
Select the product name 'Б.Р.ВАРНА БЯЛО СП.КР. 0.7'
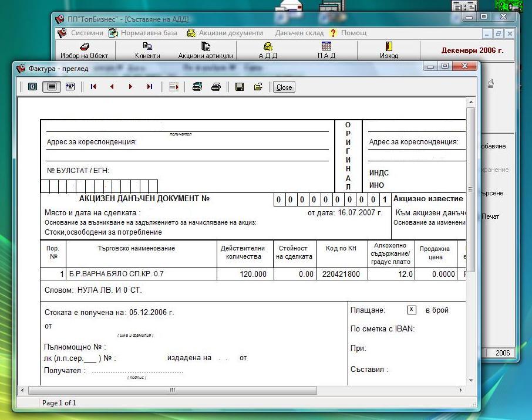pos(116,274)
